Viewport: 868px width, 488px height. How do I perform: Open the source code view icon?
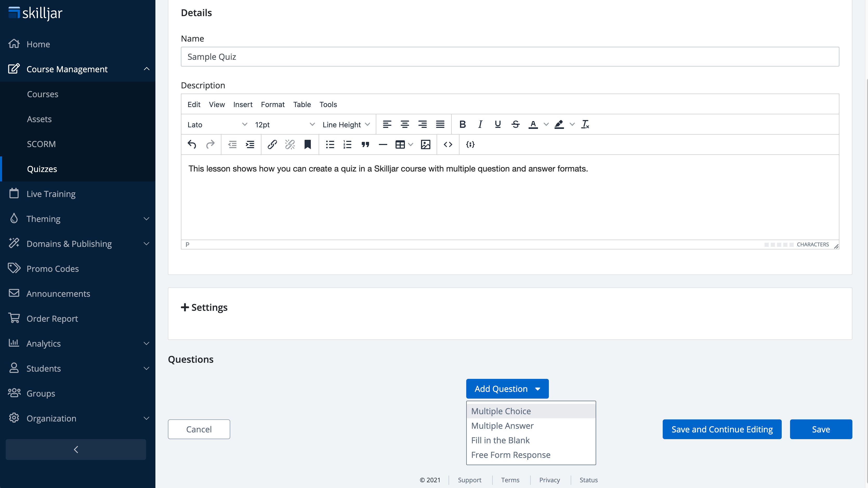click(448, 144)
